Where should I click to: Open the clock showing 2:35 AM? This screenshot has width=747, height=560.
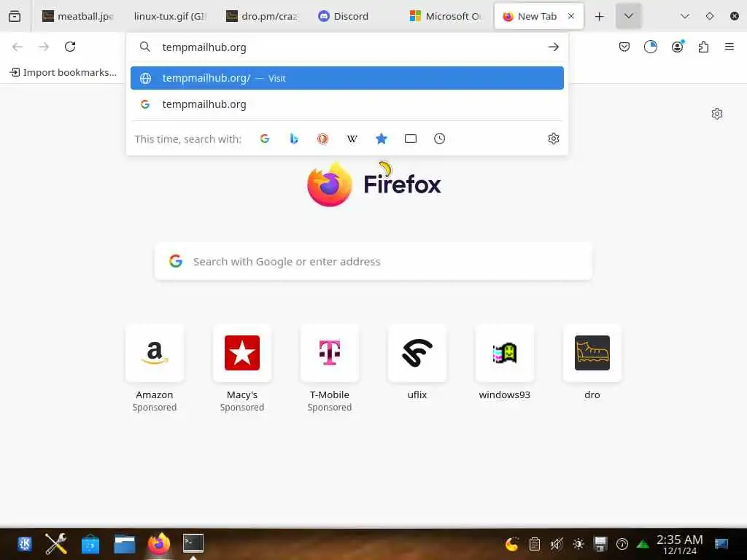[x=679, y=544]
